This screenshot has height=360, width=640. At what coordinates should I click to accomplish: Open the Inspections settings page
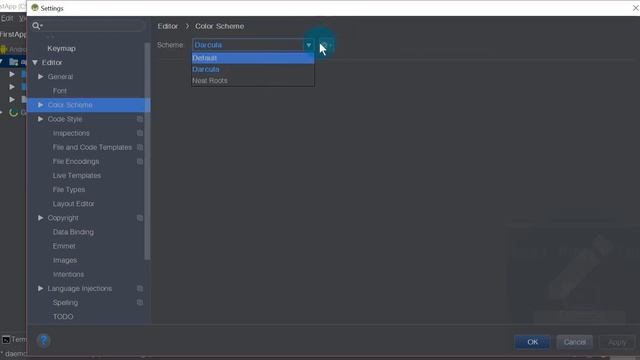click(x=71, y=133)
